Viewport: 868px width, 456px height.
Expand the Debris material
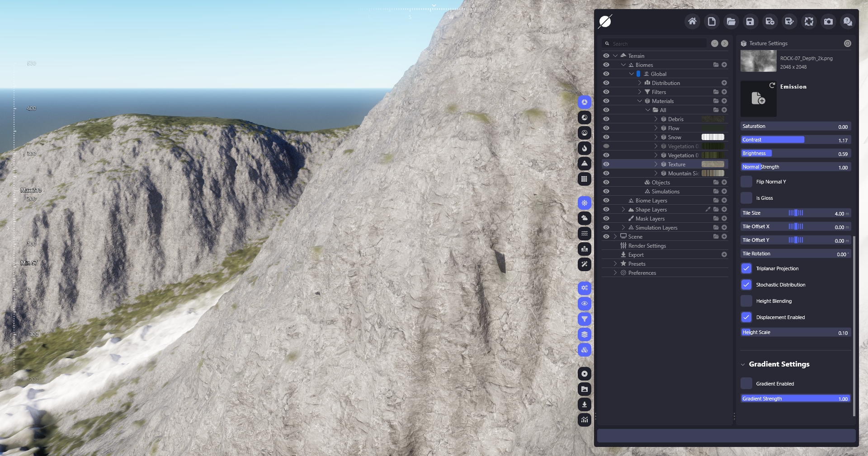pos(656,119)
